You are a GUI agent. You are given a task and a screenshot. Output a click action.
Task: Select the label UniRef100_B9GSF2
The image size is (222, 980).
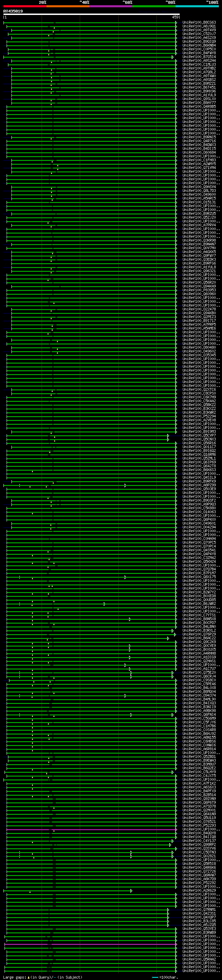[199, 500]
